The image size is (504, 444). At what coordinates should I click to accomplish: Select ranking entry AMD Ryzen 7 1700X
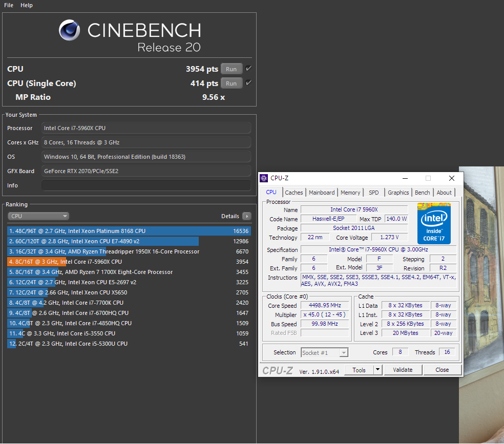(129, 272)
